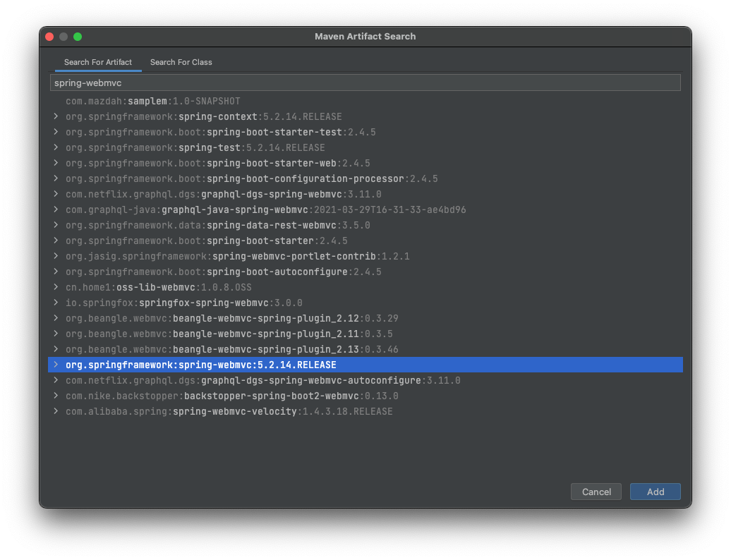Select highlighted org.springframework:spring-webmvc text

pos(201,365)
